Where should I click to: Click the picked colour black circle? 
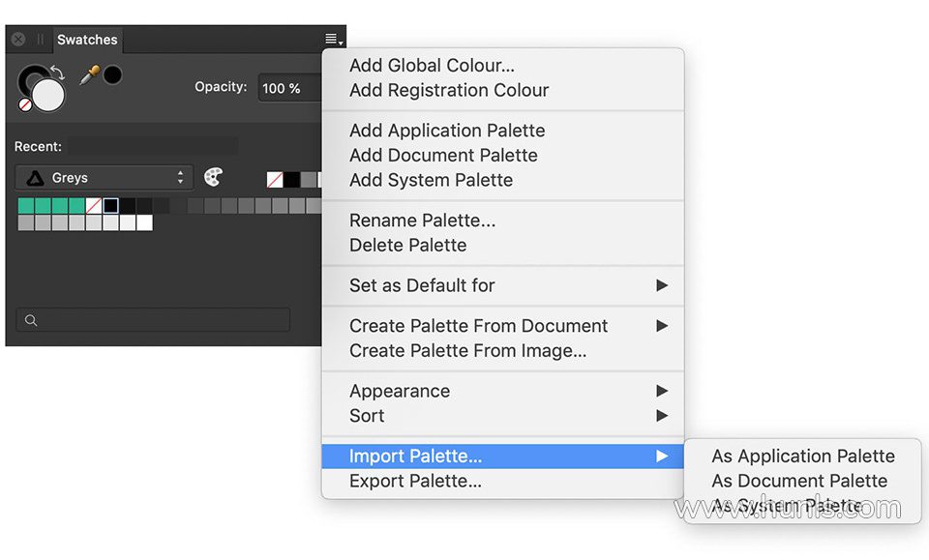112,74
